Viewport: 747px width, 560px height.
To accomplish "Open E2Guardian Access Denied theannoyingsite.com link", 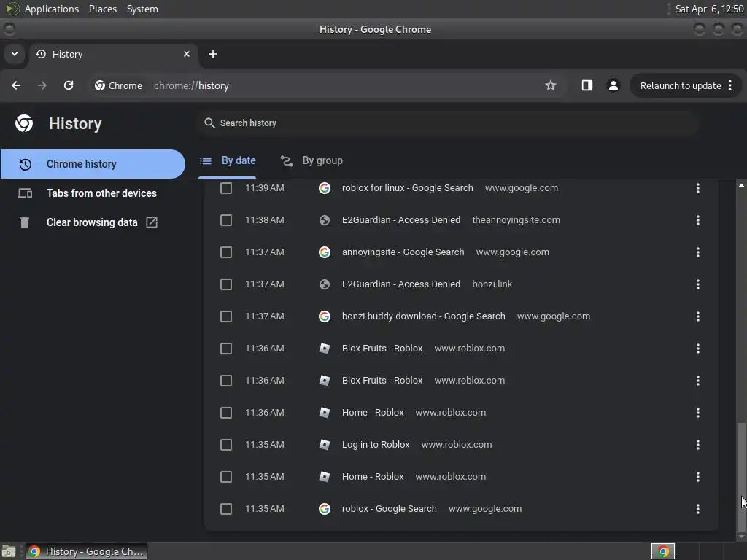I will [x=401, y=220].
